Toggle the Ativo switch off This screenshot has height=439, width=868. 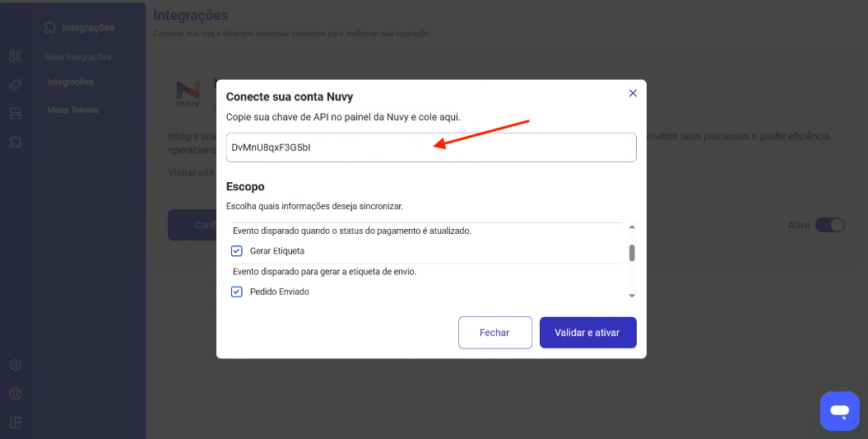pos(829,225)
